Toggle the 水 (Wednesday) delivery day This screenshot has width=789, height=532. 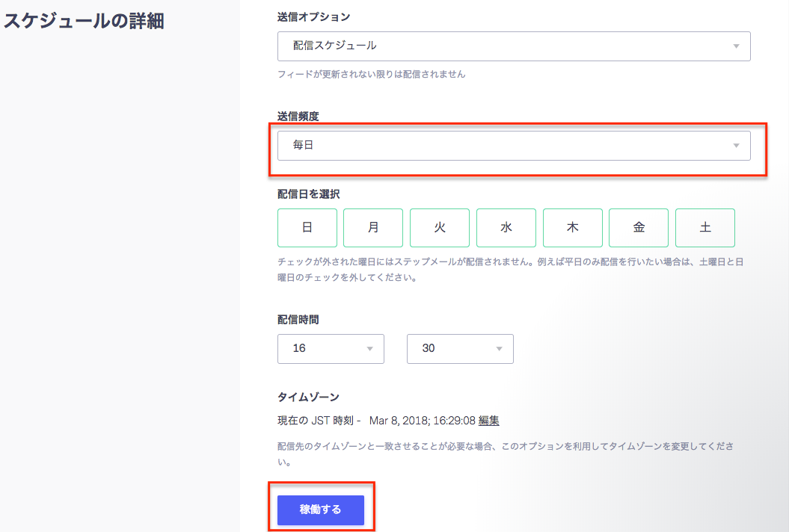point(506,228)
